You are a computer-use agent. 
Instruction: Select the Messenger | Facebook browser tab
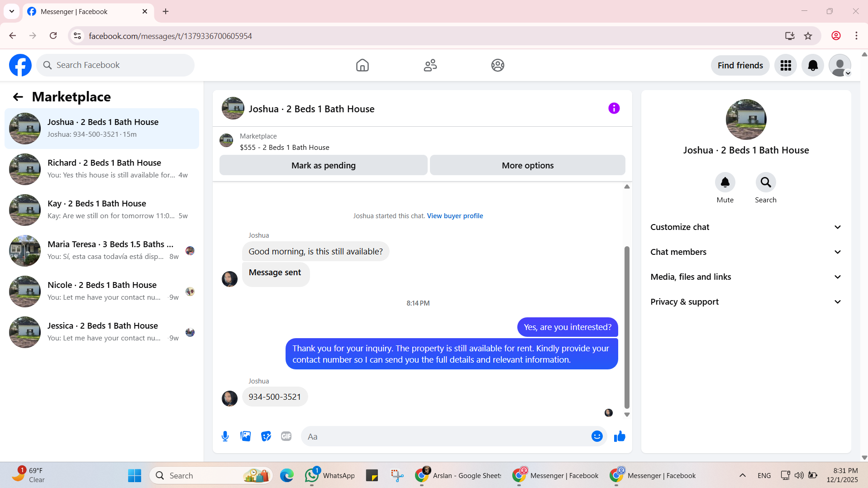[x=89, y=12]
